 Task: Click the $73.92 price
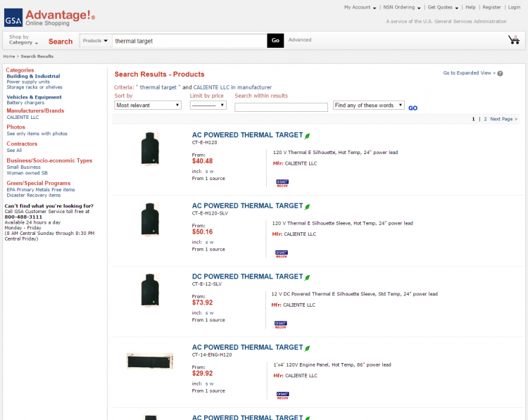(x=202, y=303)
